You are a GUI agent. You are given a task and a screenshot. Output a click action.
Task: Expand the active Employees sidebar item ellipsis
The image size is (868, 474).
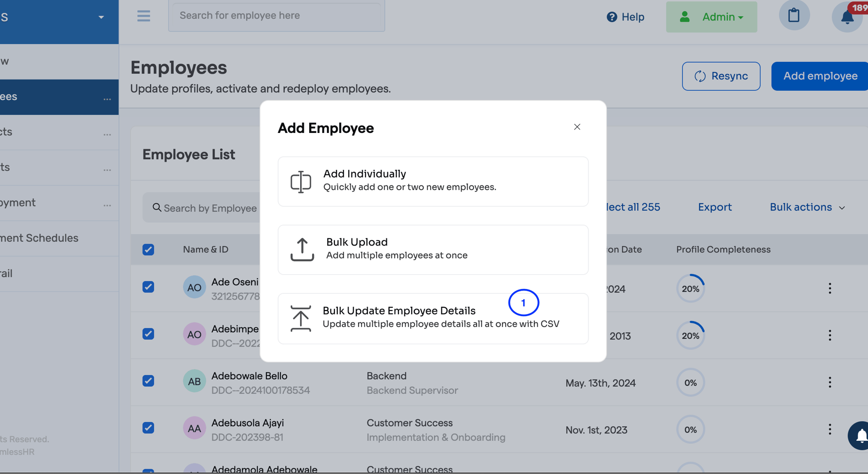click(x=107, y=99)
